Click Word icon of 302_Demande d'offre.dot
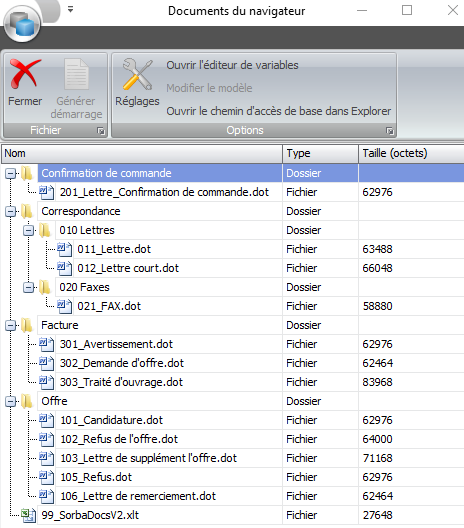Viewport: 464px width, 528px height. coord(46,363)
